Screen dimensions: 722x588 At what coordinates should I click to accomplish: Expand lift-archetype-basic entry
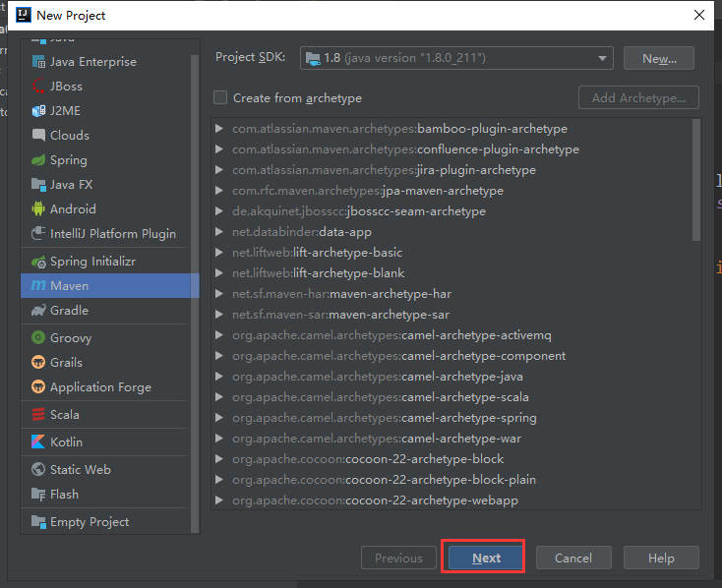click(x=219, y=253)
